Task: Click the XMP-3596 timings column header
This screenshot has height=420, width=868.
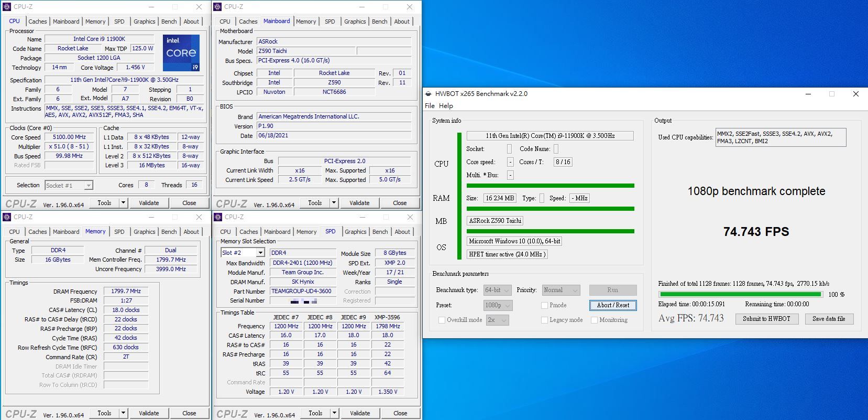Action: click(x=388, y=317)
